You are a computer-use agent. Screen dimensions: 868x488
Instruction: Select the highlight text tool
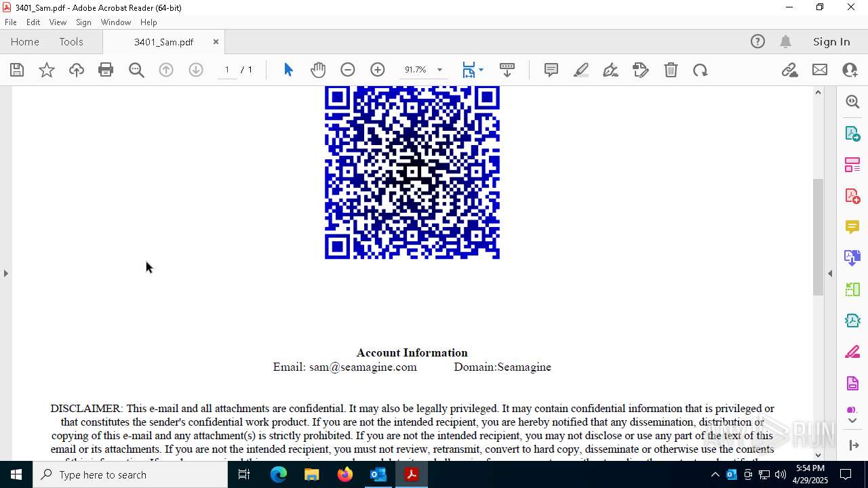[x=581, y=70]
